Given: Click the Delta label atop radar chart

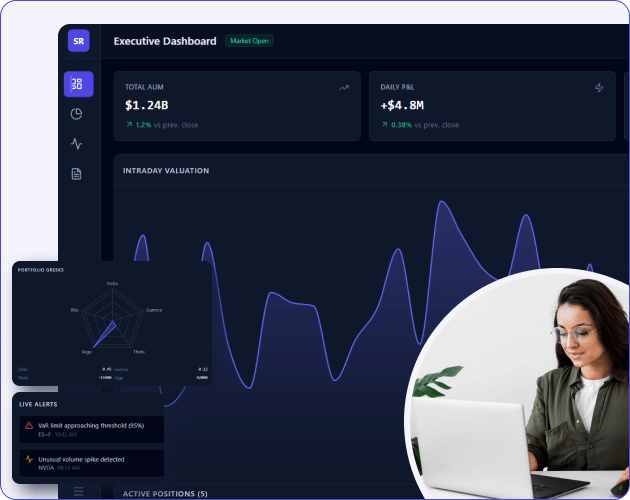Looking at the screenshot, I should 112,283.
